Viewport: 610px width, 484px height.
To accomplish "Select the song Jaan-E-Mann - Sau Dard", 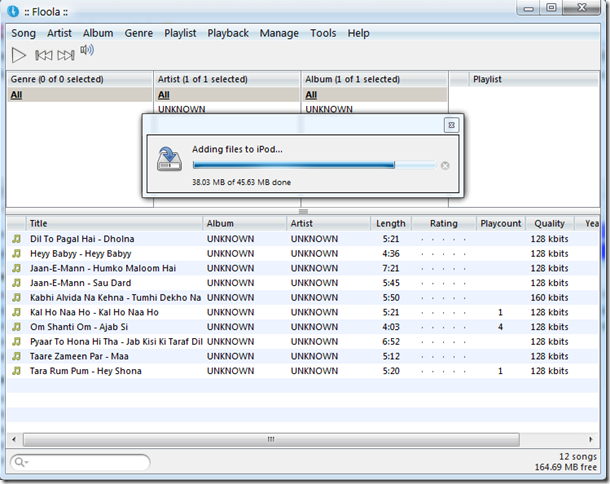I will [x=302, y=282].
